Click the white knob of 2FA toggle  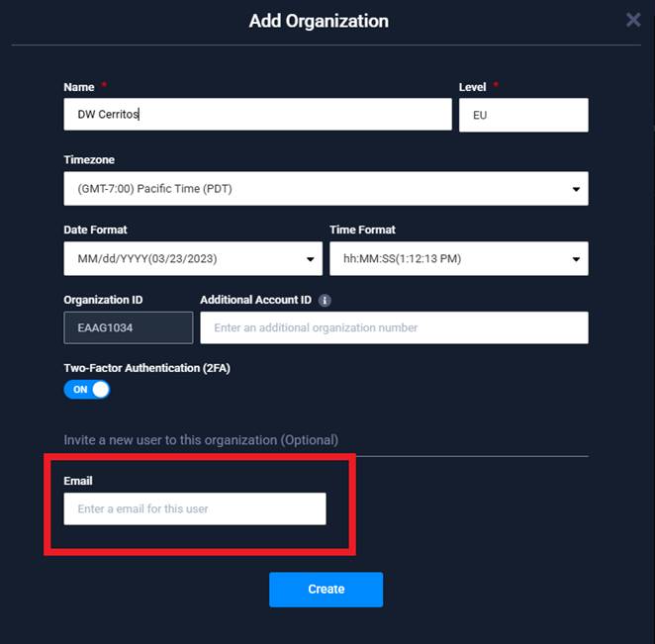(x=101, y=389)
